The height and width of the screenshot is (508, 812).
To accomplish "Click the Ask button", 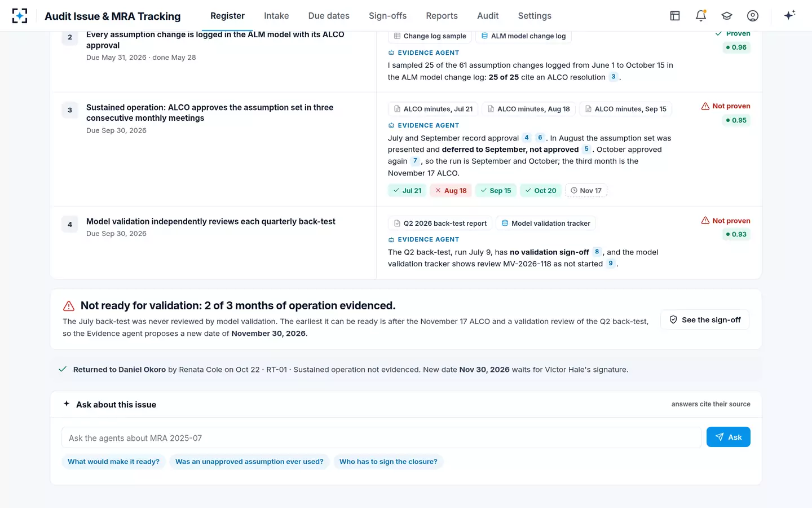I will 729,437.
